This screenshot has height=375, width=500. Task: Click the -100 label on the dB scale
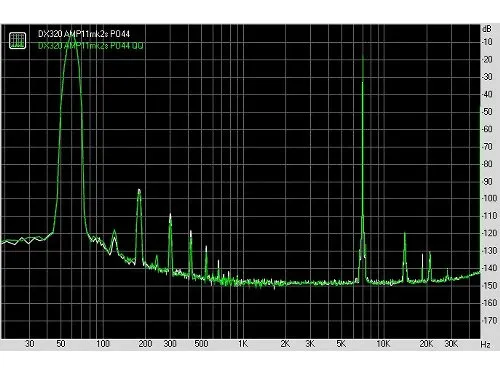489,198
